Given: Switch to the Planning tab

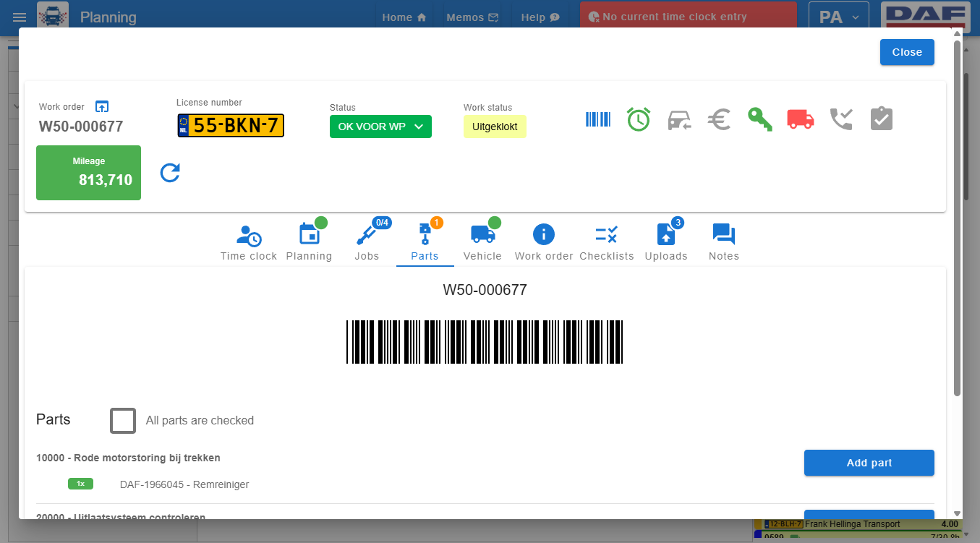Looking at the screenshot, I should tap(309, 243).
